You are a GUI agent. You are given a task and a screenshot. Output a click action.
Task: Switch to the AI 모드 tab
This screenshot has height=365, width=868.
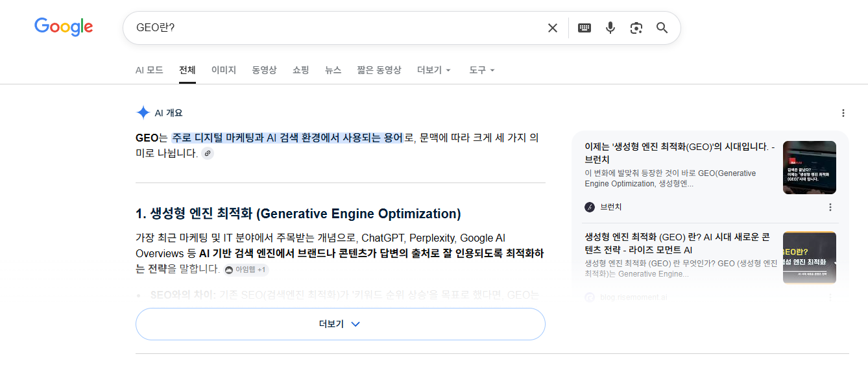pyautogui.click(x=149, y=70)
